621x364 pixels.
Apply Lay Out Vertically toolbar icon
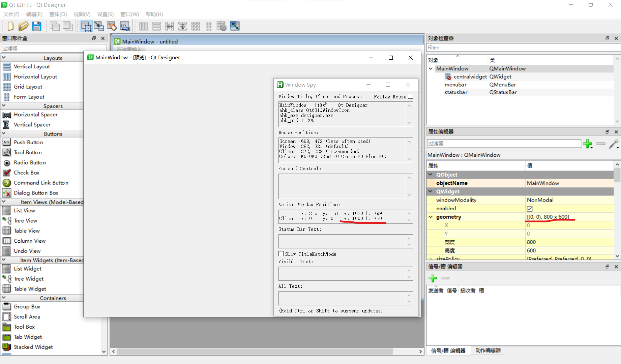click(156, 26)
